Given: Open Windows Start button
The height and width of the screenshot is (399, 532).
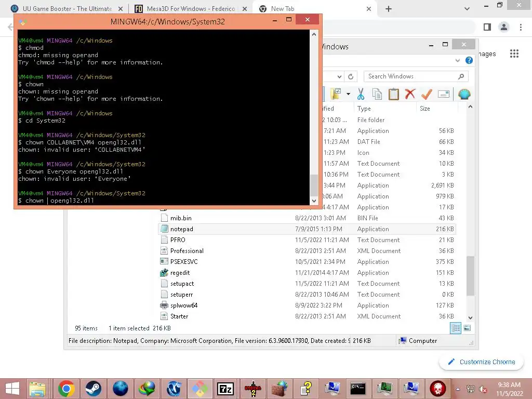Looking at the screenshot, I should (x=12, y=389).
